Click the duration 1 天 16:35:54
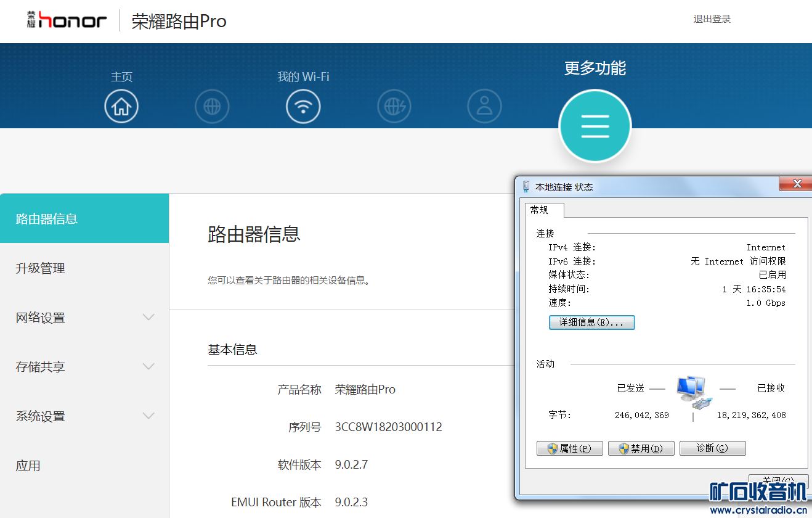The image size is (812, 518). [754, 289]
